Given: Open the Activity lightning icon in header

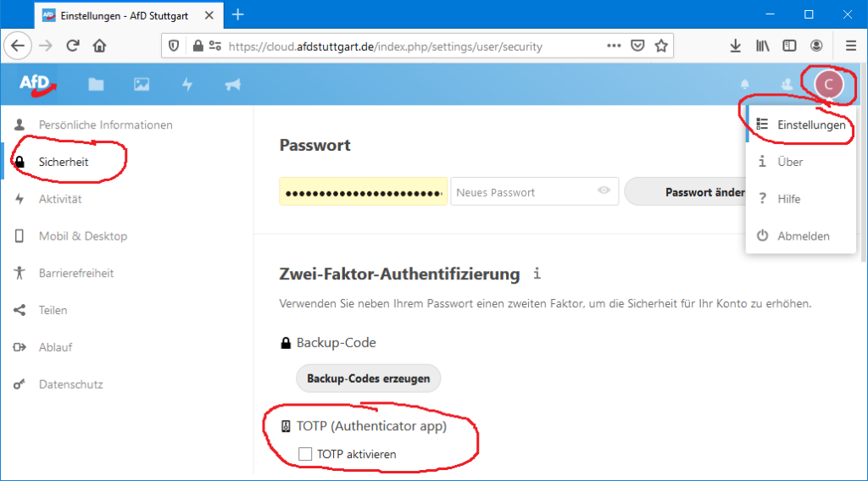Looking at the screenshot, I should pyautogui.click(x=187, y=84).
